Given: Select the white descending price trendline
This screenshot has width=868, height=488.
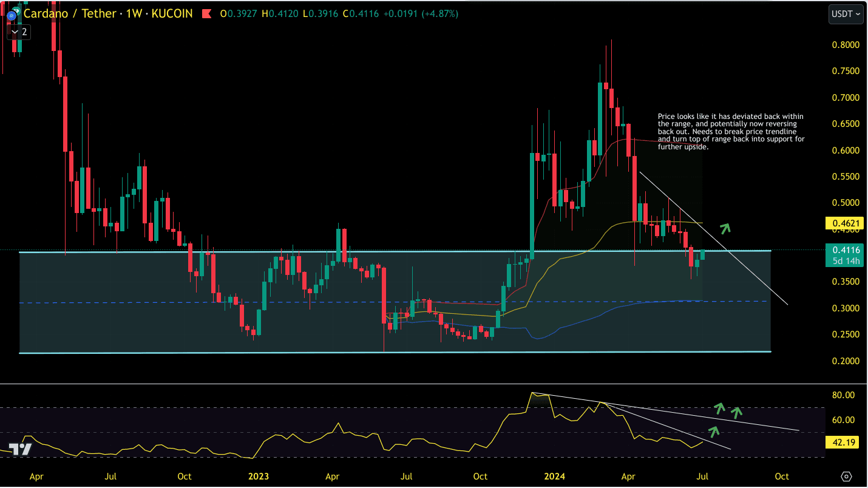Looking at the screenshot, I should pyautogui.click(x=713, y=239).
